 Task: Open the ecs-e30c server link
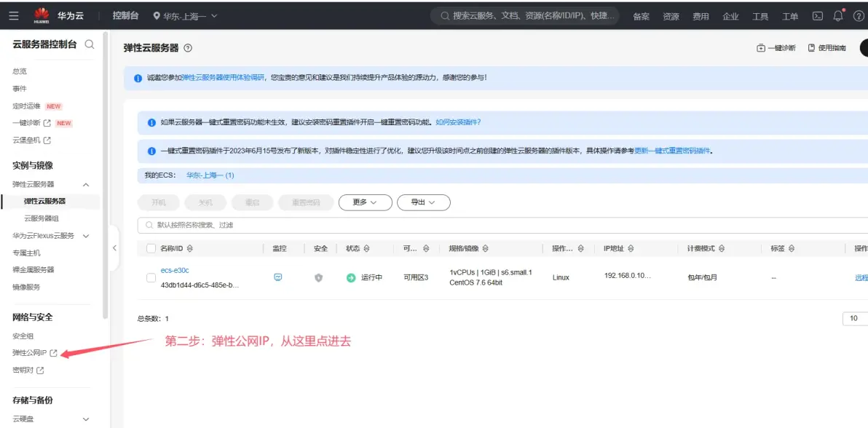click(175, 270)
